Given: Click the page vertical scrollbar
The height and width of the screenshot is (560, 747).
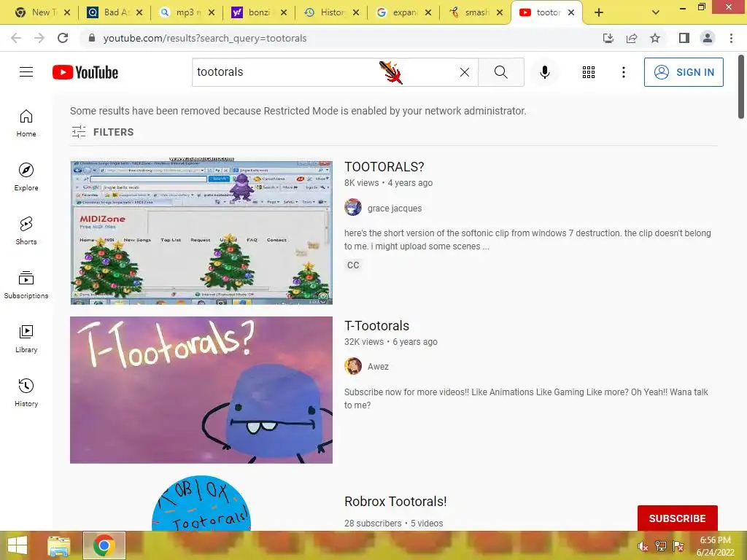Looking at the screenshot, I should (741, 87).
